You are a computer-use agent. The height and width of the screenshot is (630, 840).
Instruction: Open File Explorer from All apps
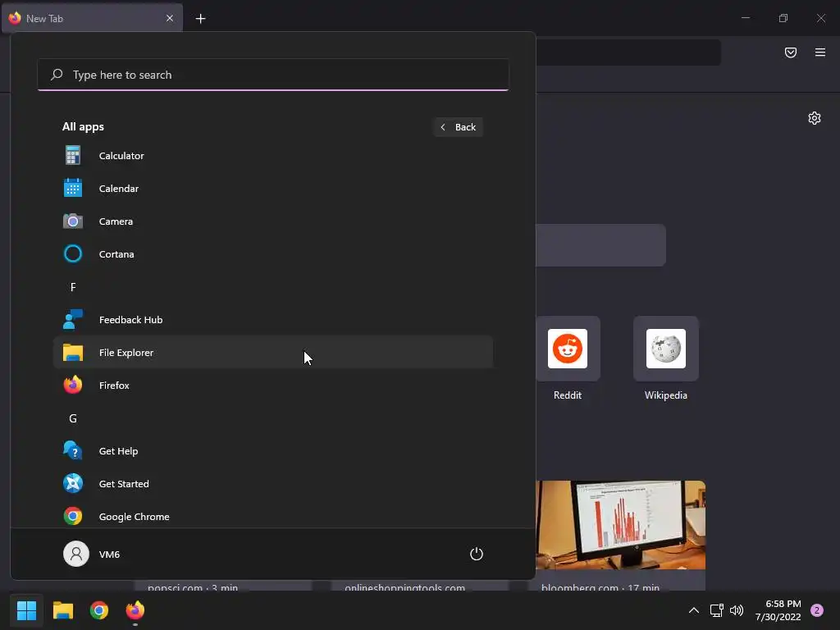[272, 353]
